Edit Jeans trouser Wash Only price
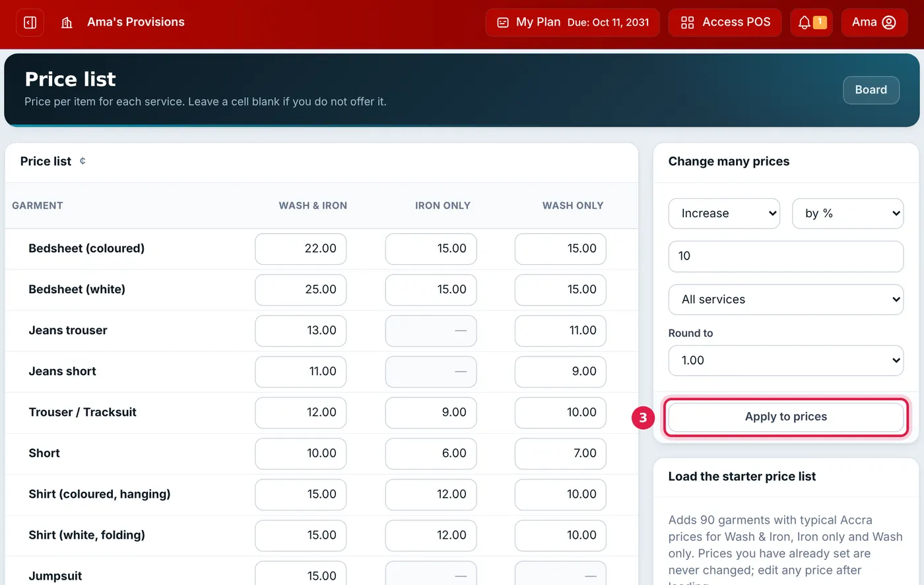 point(560,331)
